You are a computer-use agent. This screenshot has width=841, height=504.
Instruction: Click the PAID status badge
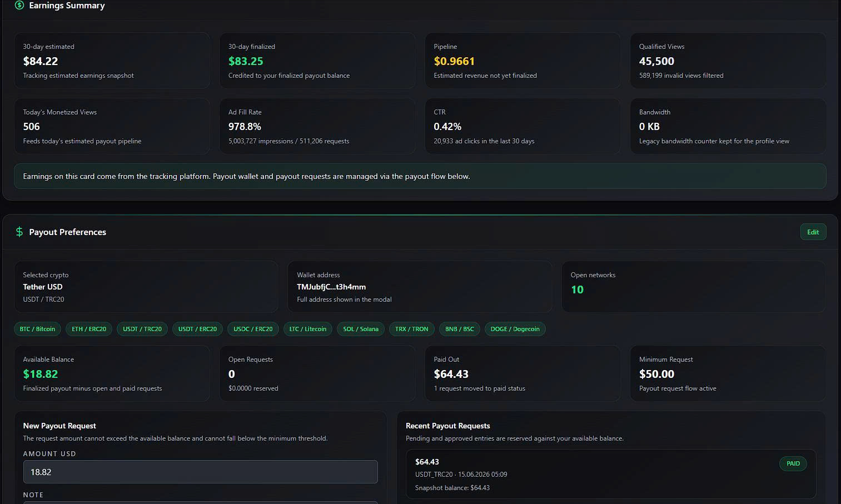click(793, 463)
